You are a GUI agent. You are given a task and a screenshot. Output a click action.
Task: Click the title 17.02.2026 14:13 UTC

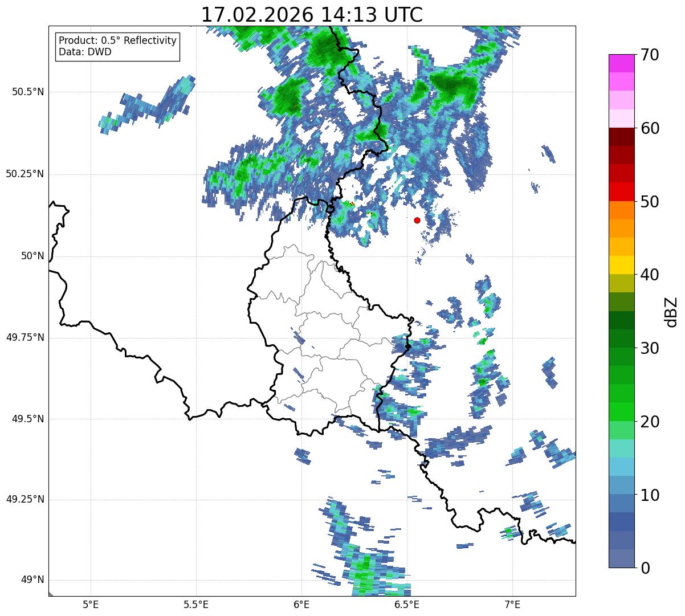[312, 14]
